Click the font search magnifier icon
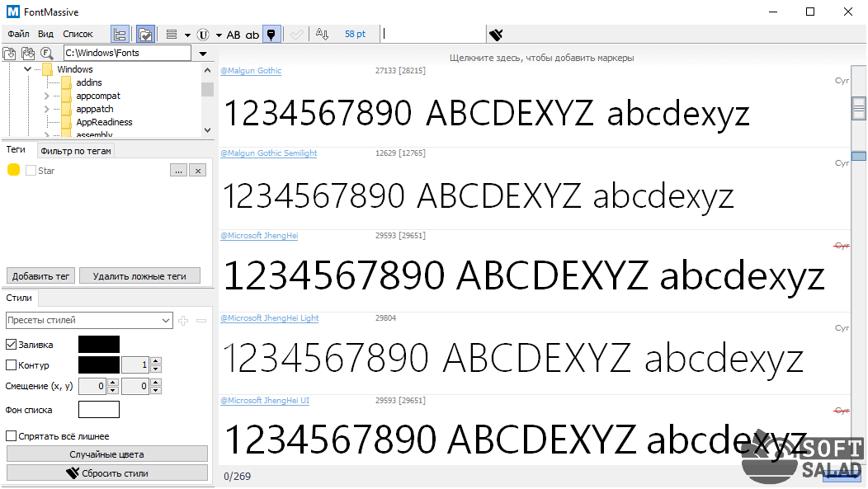Viewport: 868px width, 489px height. click(x=46, y=54)
